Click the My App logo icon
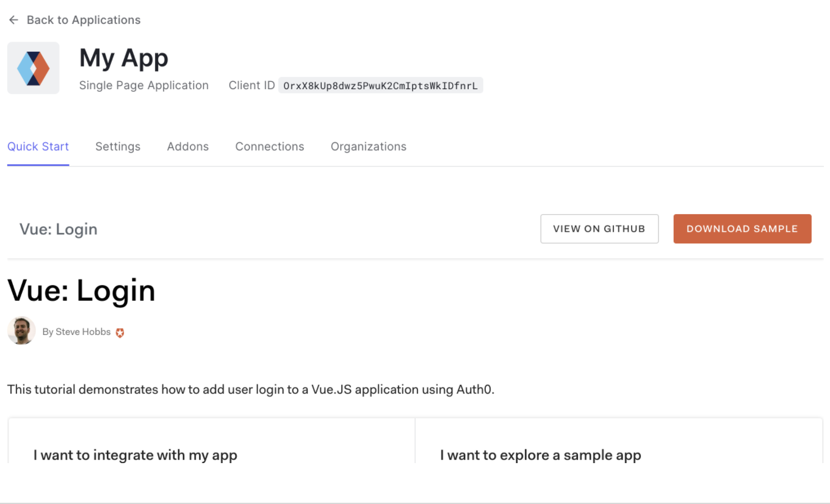 (x=34, y=68)
